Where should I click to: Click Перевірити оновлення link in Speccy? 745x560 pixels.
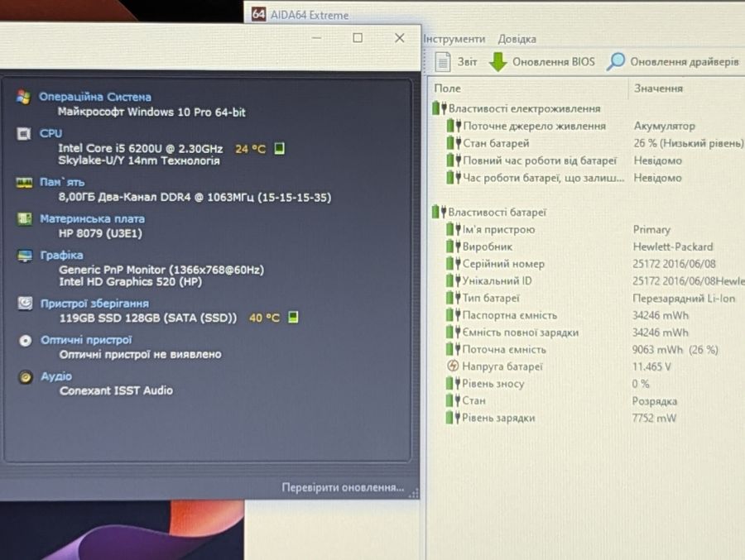343,487
